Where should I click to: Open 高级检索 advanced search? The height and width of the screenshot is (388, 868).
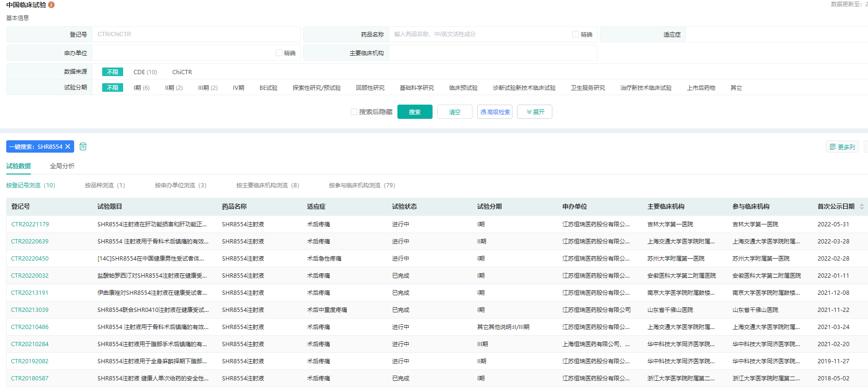click(x=494, y=112)
